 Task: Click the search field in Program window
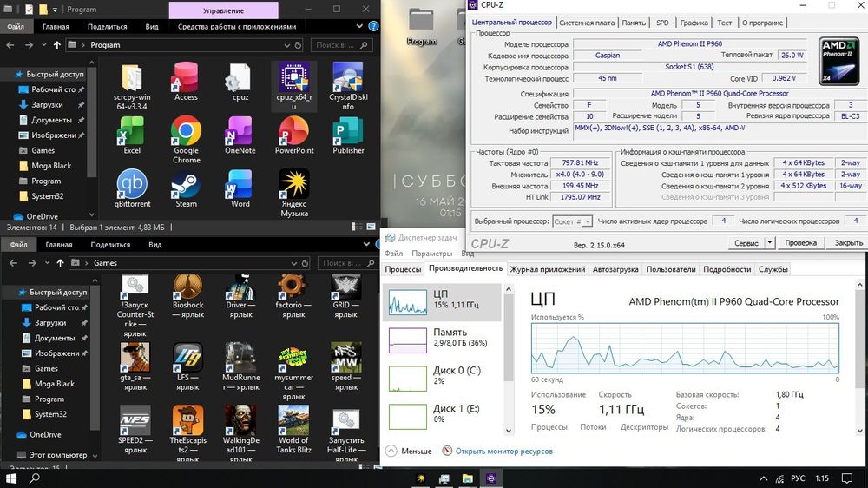[x=340, y=45]
